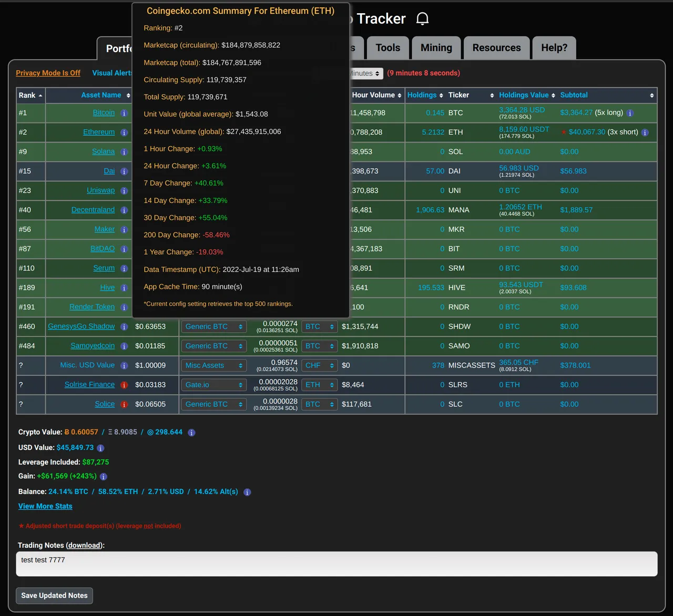Click the 8,159.60 USDT holdings value
The height and width of the screenshot is (616, 673).
pos(524,129)
